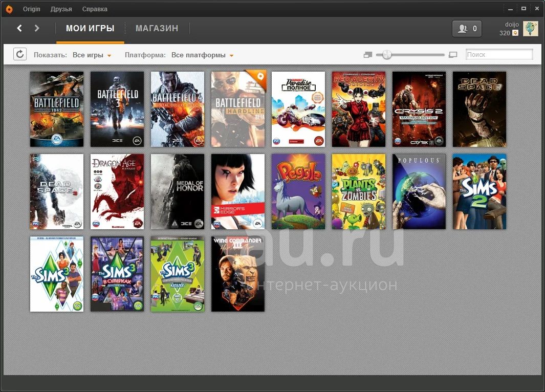Click the small tile size icon
Image resolution: width=545 pixels, height=392 pixels.
[368, 55]
